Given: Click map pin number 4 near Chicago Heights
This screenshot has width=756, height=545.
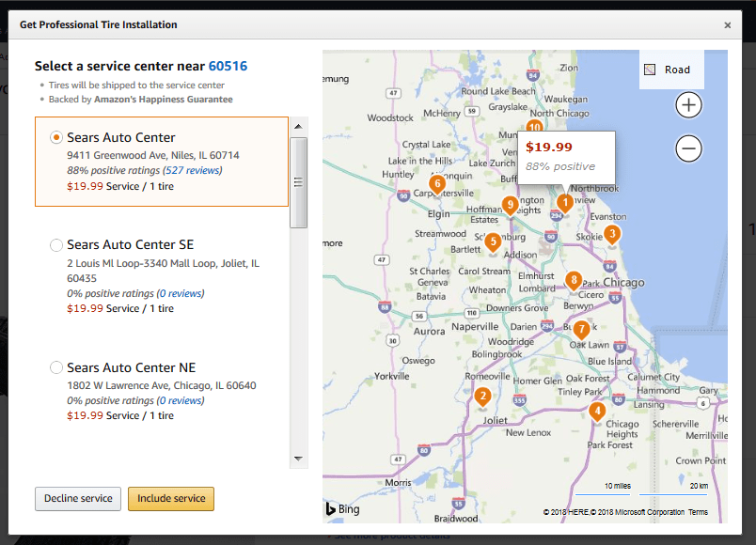Looking at the screenshot, I should [597, 411].
